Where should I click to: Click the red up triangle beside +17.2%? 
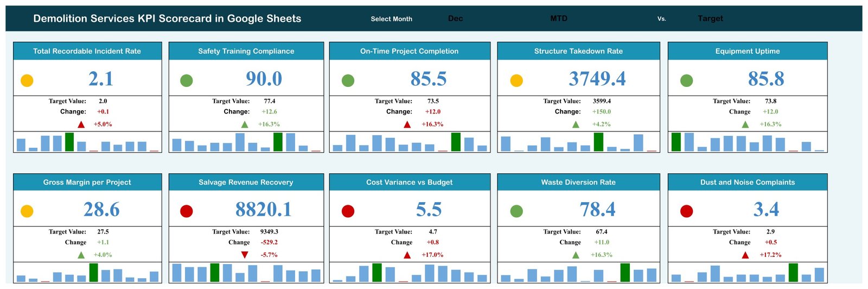(745, 255)
